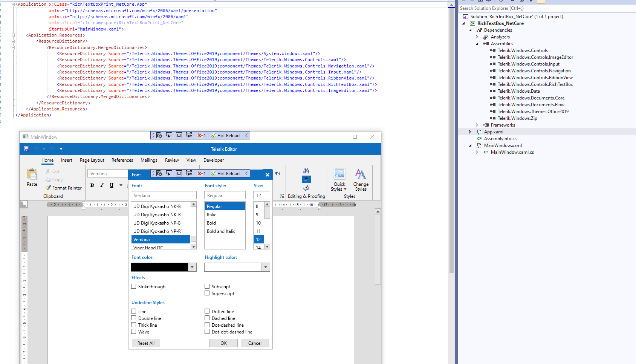Click Hot Reload in MainWindow title bar

(x=225, y=135)
